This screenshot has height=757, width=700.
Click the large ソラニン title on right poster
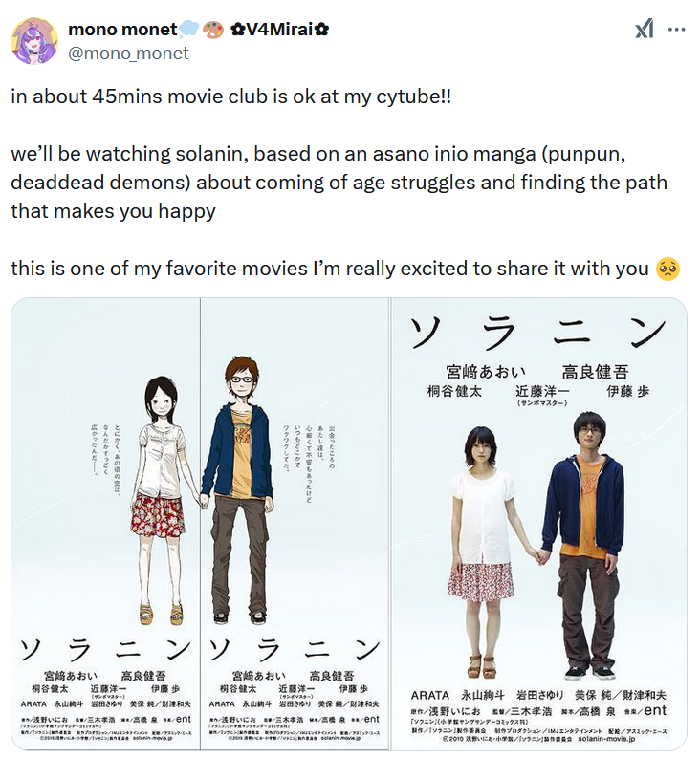pos(537,333)
